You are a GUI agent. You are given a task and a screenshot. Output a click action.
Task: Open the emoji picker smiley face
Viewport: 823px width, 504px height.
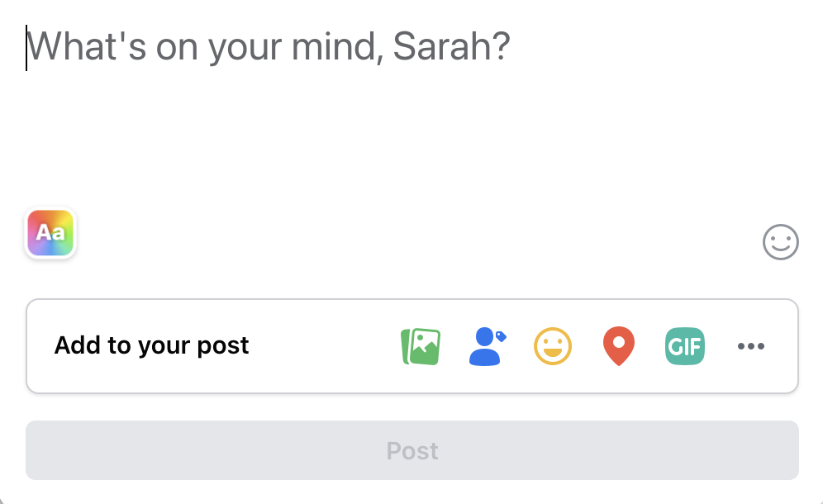coord(781,242)
